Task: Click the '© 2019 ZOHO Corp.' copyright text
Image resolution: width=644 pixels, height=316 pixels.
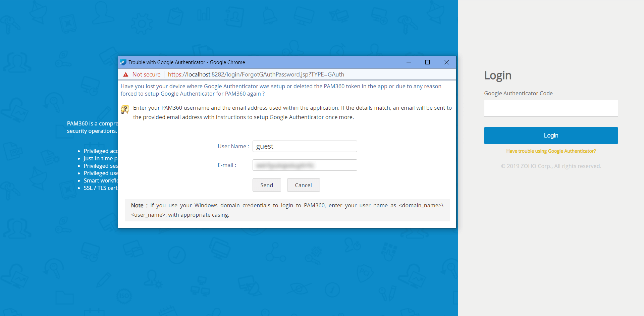Action: point(551,166)
